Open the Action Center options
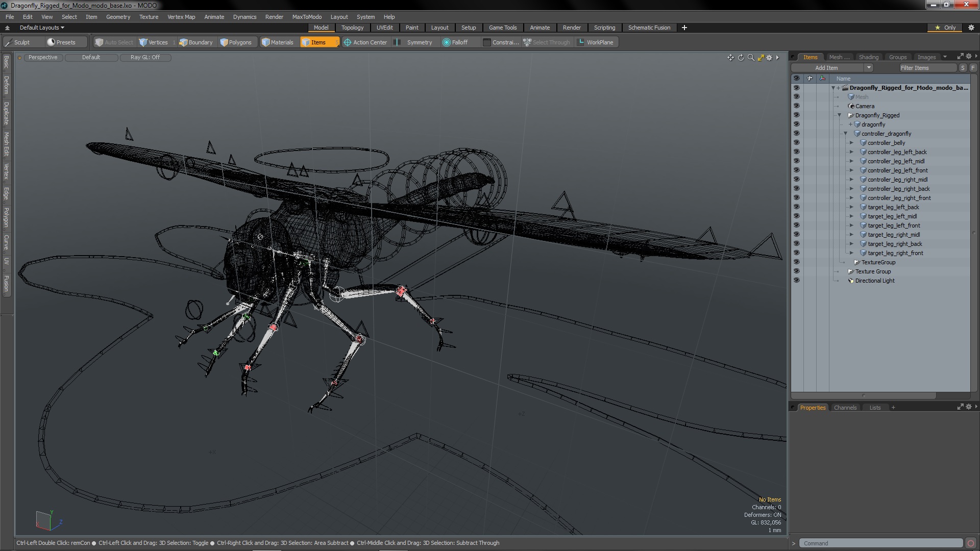980x551 pixels. click(x=366, y=42)
